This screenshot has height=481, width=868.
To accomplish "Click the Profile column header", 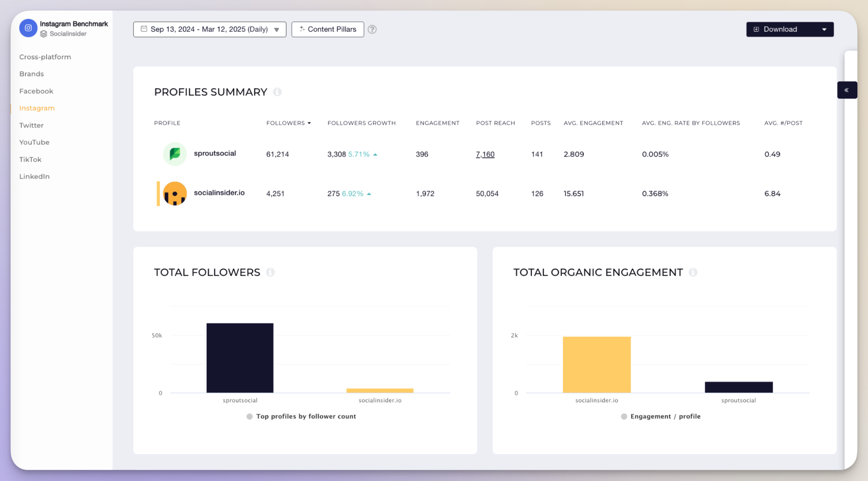I will coord(167,123).
